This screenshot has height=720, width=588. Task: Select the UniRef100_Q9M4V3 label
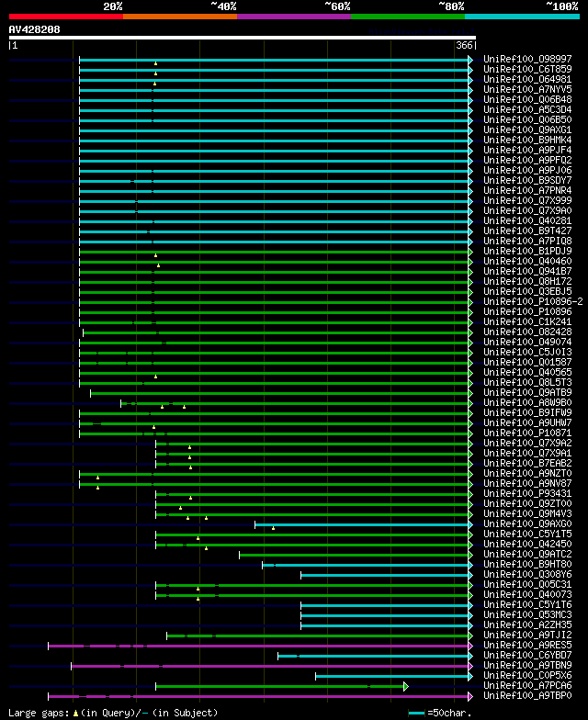527,514
